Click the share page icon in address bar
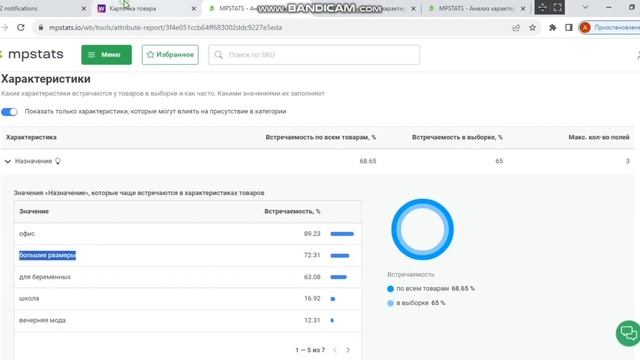 pyautogui.click(x=516, y=28)
